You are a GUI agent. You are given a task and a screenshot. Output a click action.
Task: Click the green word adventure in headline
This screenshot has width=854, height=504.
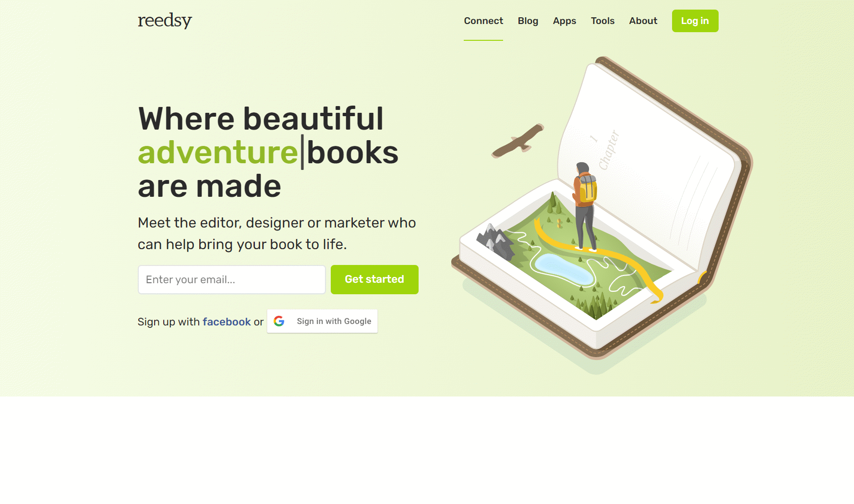point(218,153)
